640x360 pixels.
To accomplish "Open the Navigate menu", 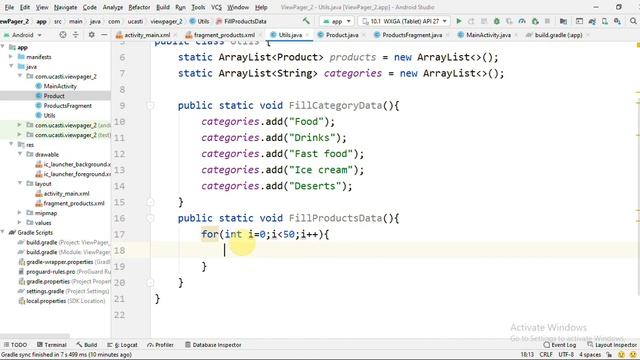I will 65,7.
